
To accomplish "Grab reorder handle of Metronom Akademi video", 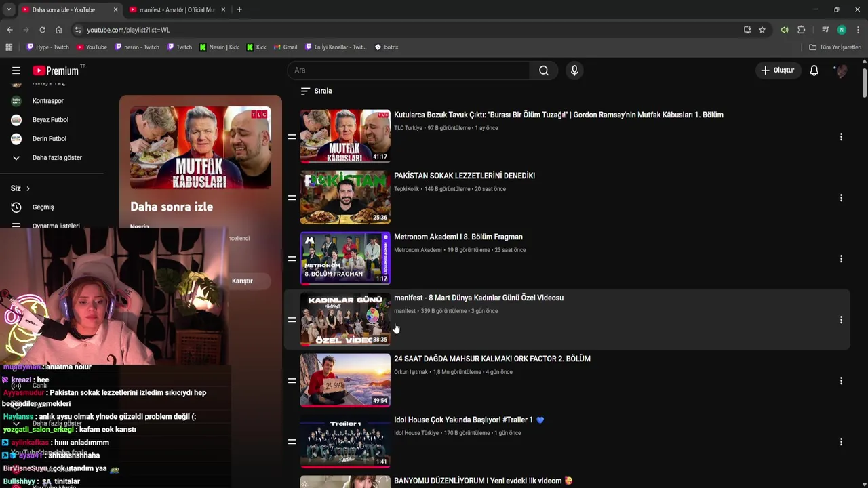I will tap(292, 259).
